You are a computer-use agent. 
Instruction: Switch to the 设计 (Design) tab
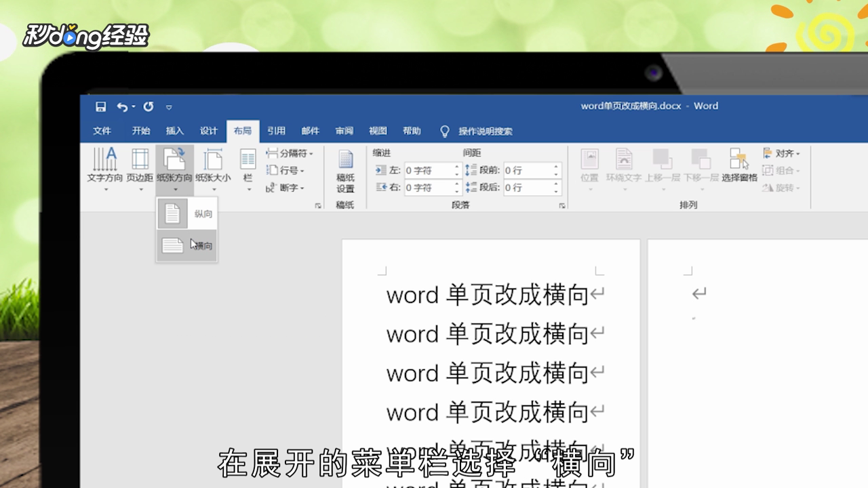click(x=209, y=131)
